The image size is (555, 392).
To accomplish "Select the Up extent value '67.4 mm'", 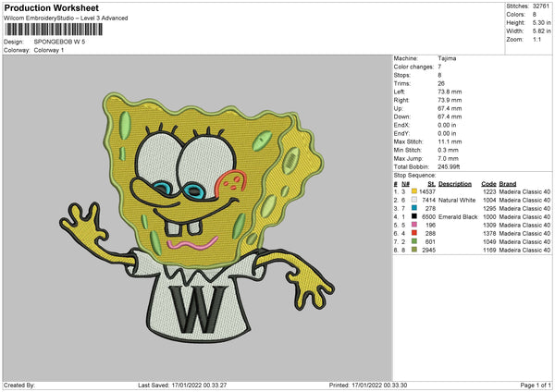I will (450, 108).
